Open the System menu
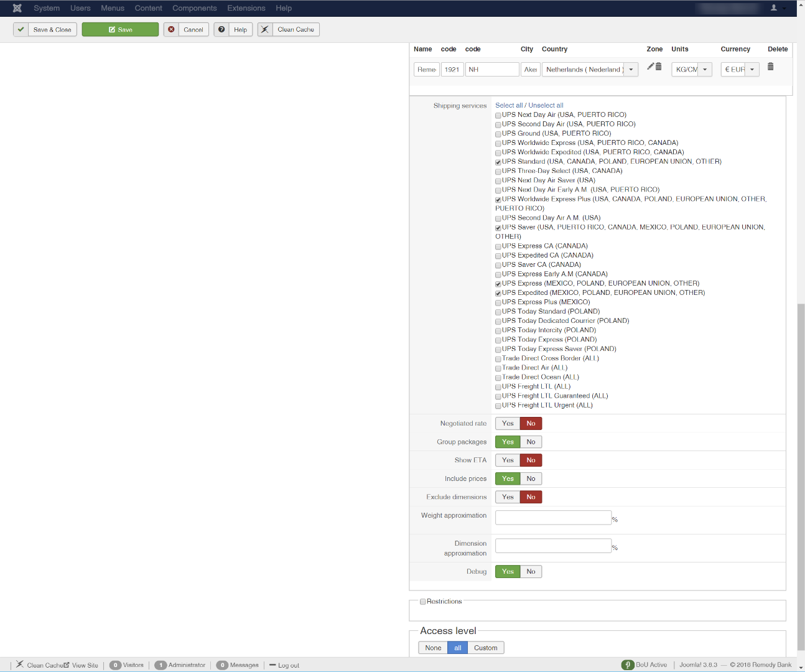The width and height of the screenshot is (805, 672). pyautogui.click(x=47, y=8)
